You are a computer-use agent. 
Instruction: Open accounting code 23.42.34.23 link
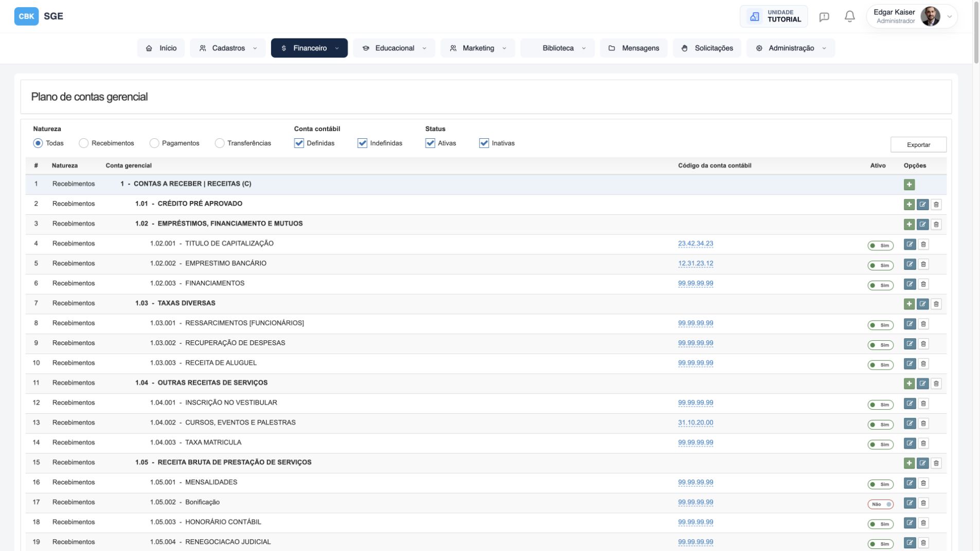click(696, 244)
